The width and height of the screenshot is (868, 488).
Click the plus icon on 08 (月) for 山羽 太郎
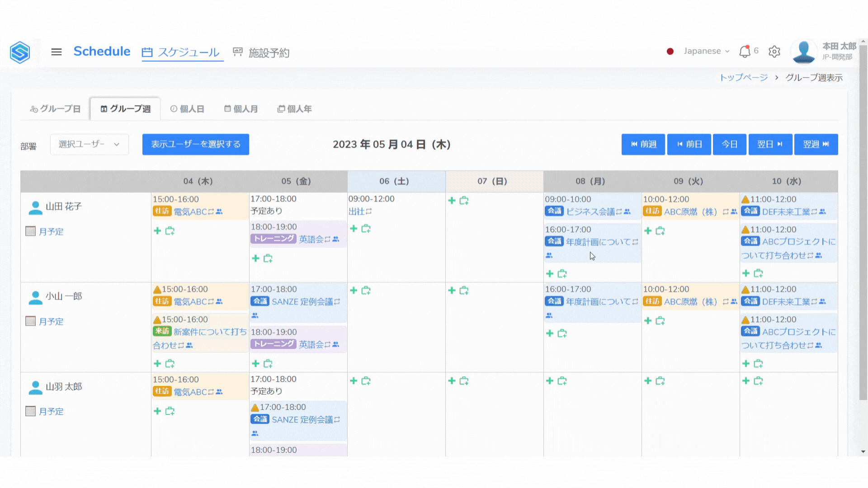(550, 381)
